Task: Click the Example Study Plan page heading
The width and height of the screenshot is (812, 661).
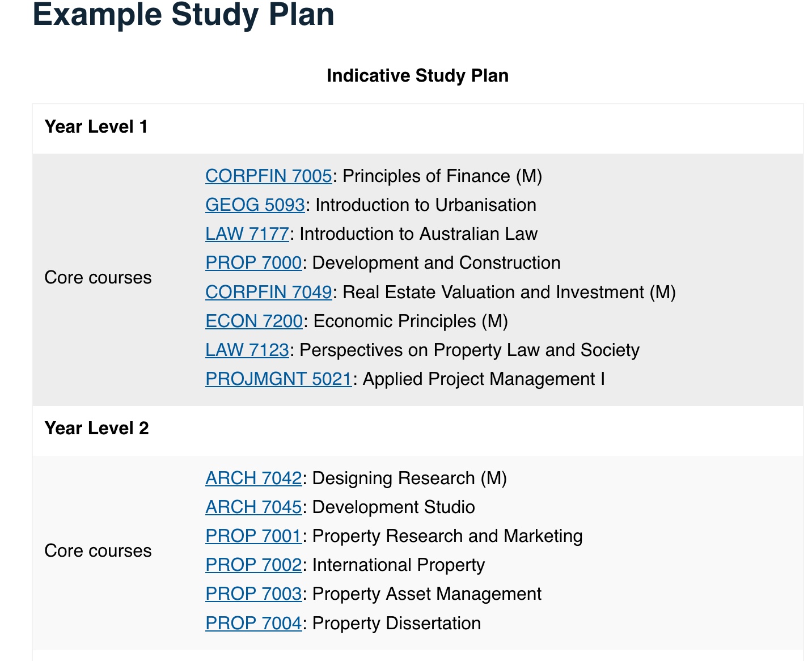Action: coord(184,15)
